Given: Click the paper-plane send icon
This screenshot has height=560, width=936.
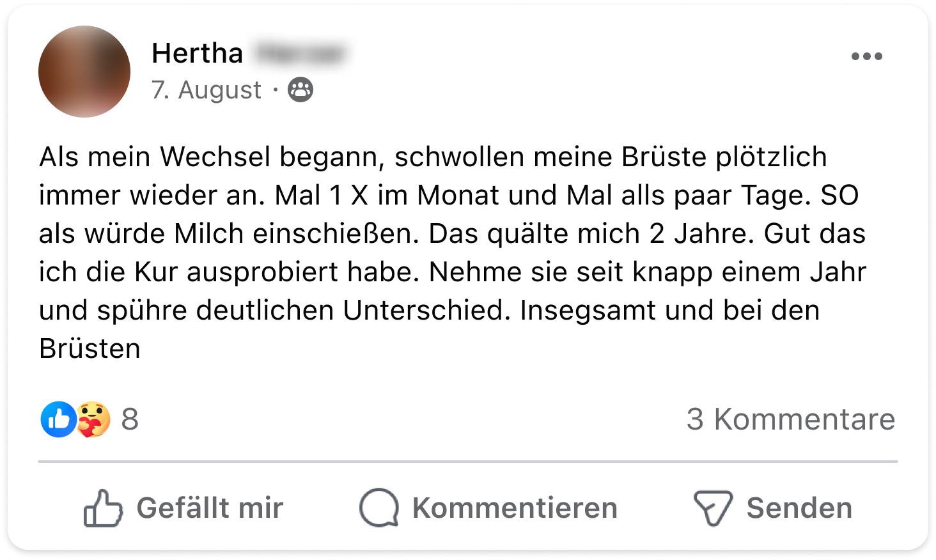Looking at the screenshot, I should point(713,508).
